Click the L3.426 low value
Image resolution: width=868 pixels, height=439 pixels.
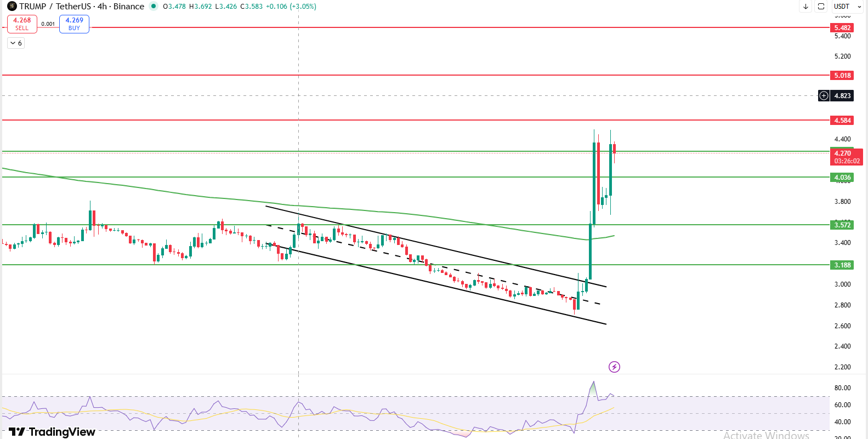[x=226, y=7]
